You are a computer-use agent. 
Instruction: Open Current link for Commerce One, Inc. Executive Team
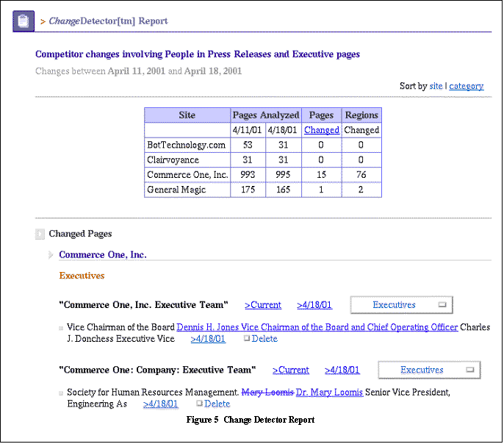coord(263,305)
